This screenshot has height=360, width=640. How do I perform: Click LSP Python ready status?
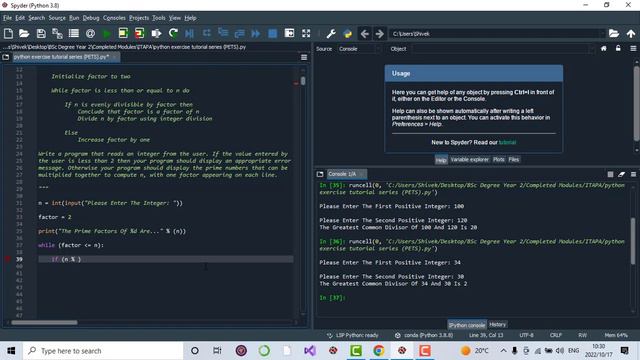coord(353,335)
